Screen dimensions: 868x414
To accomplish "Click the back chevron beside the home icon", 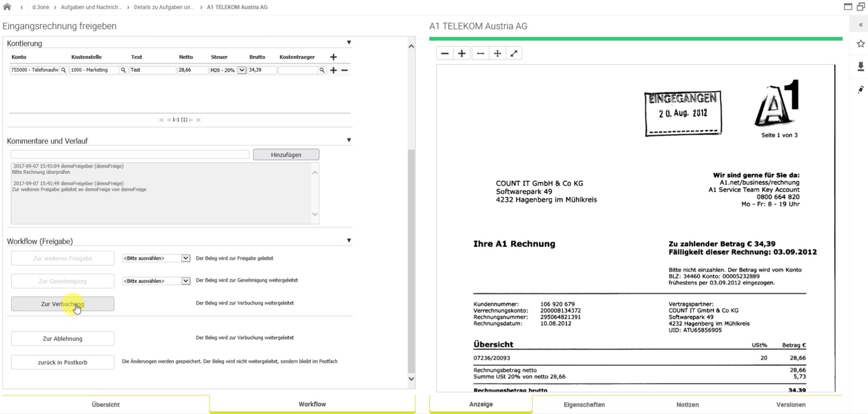I will point(21,7).
